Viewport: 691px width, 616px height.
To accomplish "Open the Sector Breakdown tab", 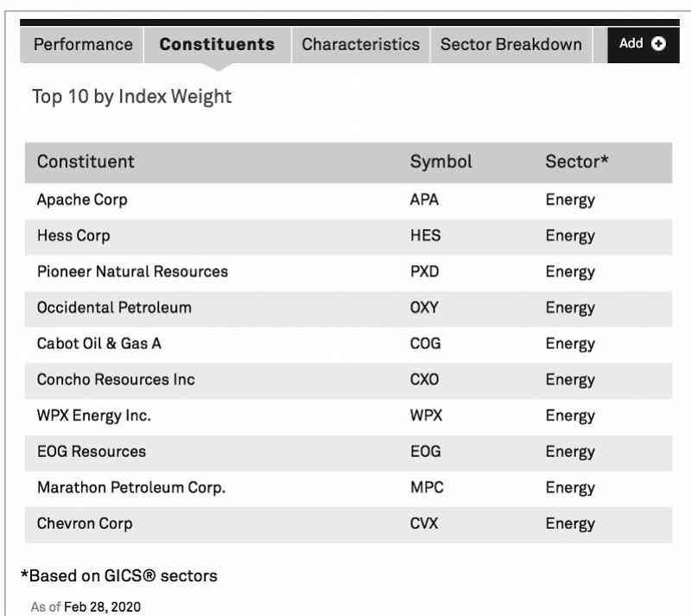I will pyautogui.click(x=510, y=44).
